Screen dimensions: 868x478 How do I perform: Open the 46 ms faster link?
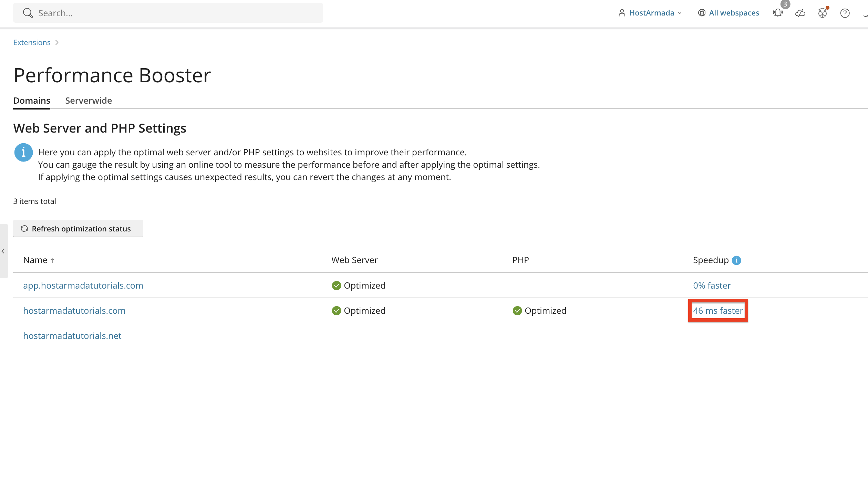click(718, 311)
